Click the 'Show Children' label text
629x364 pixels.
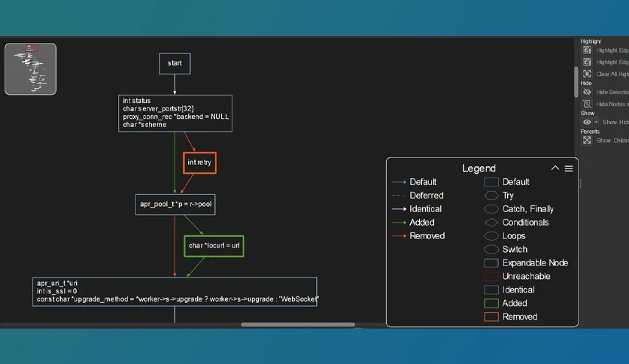tap(612, 141)
